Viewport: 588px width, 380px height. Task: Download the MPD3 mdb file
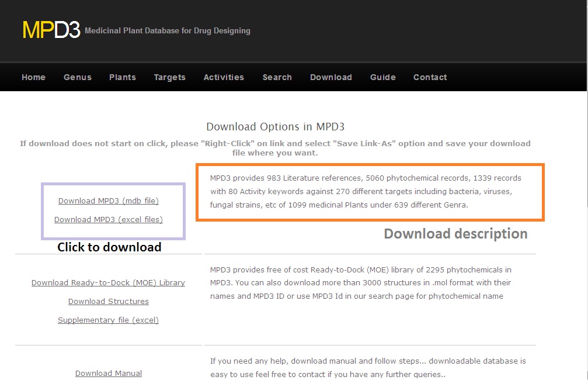(109, 201)
